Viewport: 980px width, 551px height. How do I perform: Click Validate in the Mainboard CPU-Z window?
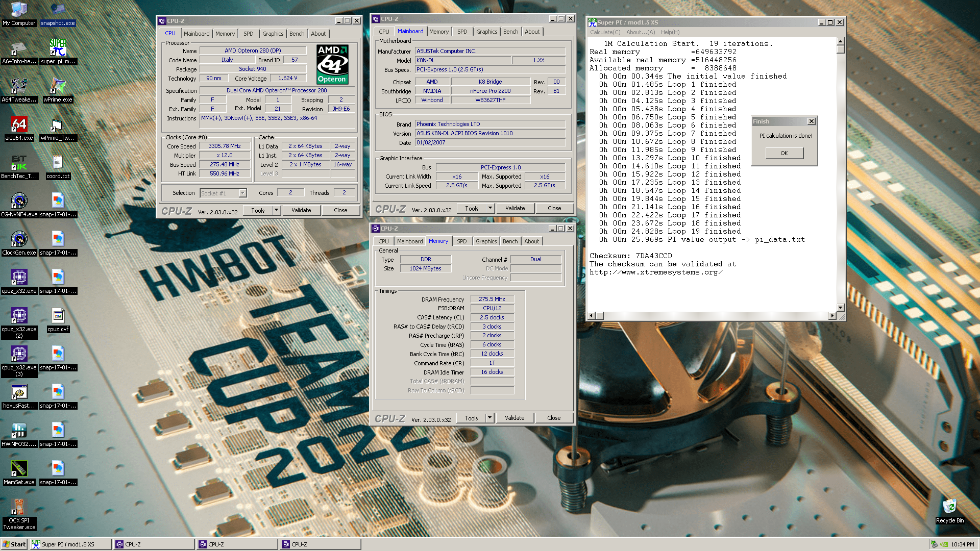[514, 208]
